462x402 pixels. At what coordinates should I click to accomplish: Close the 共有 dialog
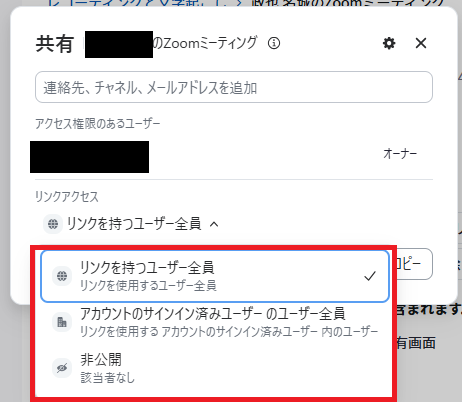tap(421, 43)
